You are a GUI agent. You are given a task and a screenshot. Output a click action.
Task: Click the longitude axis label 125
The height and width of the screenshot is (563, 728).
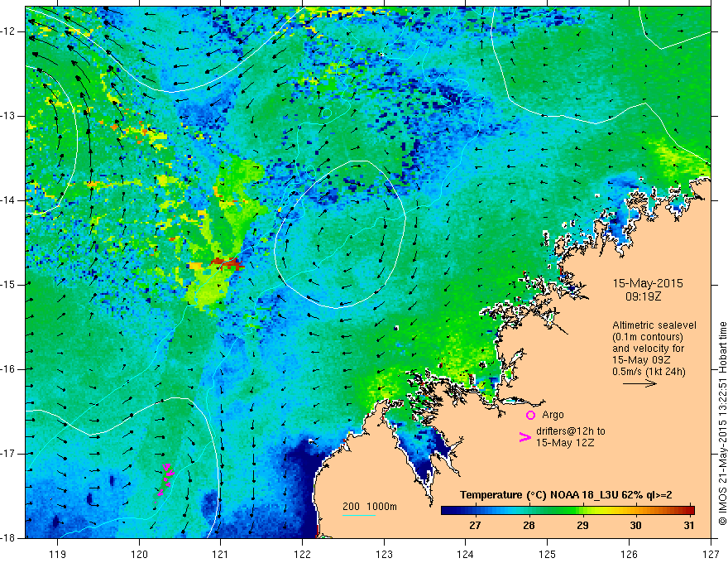tap(548, 554)
